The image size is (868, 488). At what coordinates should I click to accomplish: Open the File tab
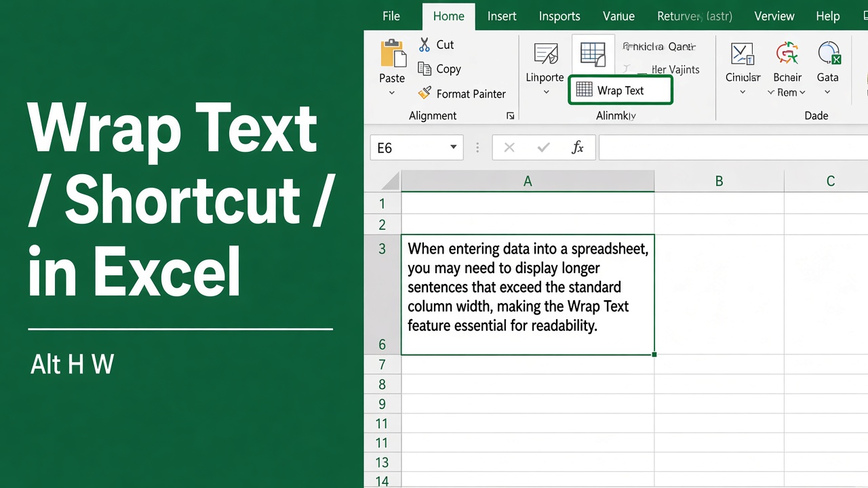coord(391,16)
